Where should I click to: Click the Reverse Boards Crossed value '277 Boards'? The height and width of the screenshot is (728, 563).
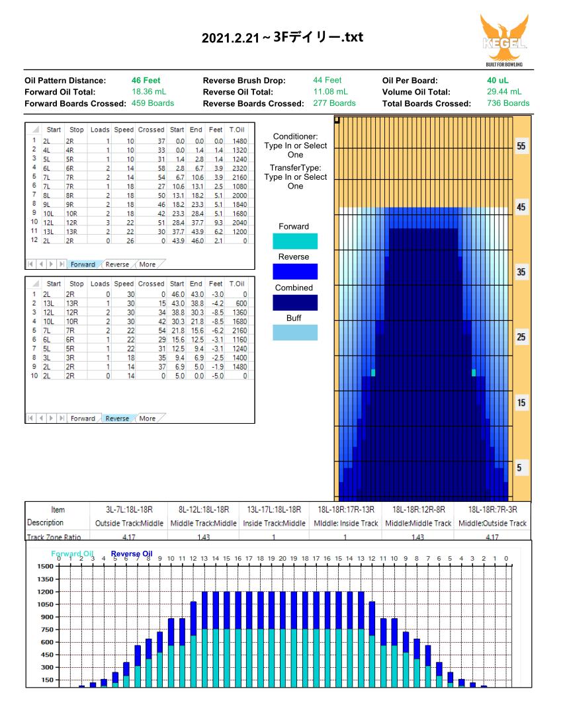pyautogui.click(x=335, y=103)
